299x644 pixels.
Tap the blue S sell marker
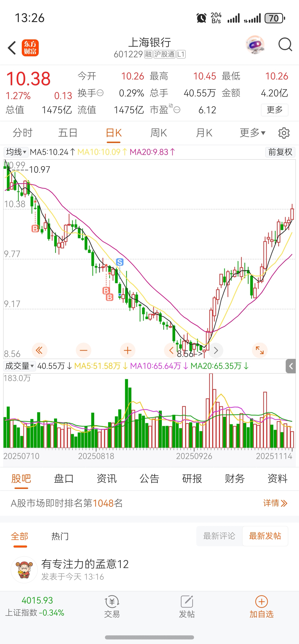coord(120,262)
